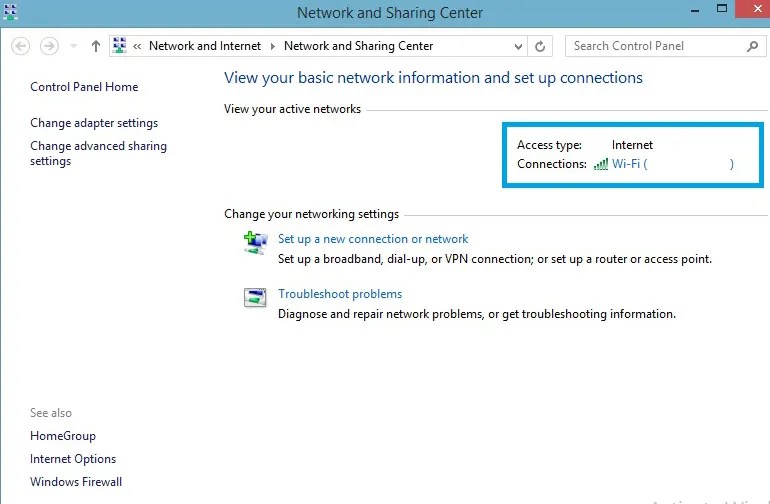Click the Search Control Panel field

(655, 46)
